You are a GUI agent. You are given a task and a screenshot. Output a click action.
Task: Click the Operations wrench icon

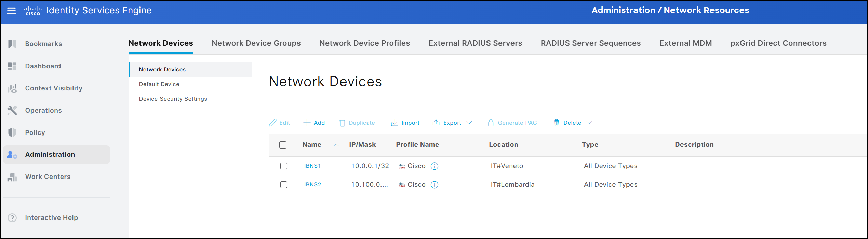coord(12,110)
